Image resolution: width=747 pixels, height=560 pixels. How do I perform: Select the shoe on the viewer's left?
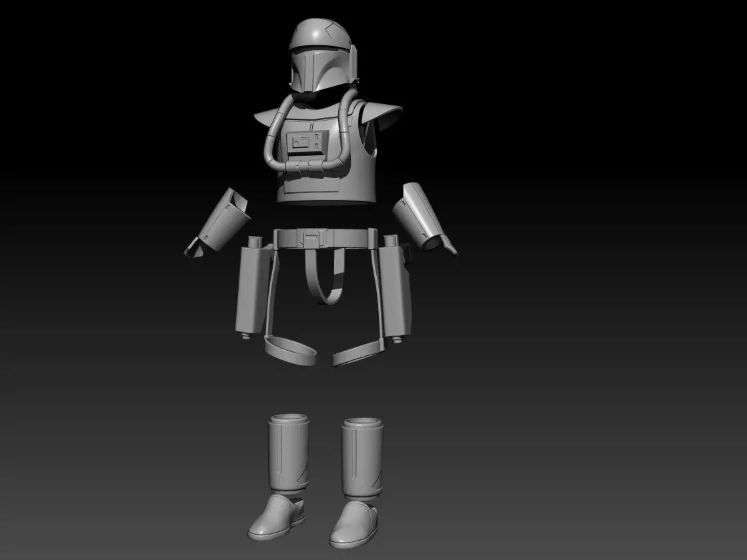pos(276,517)
